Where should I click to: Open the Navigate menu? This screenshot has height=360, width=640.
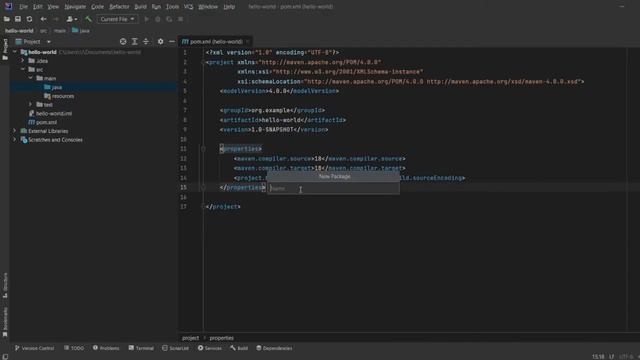75,7
